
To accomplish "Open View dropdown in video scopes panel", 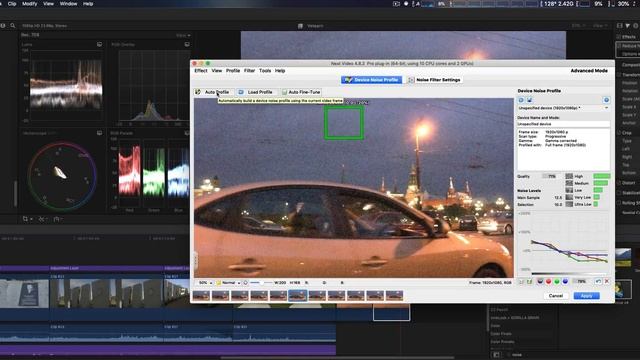I will [x=183, y=36].
